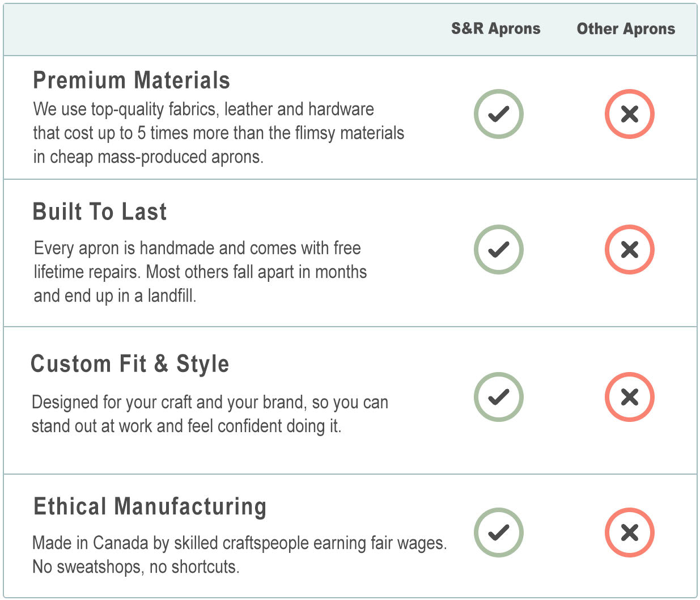Click the Premium Materials heading
This screenshot has width=700, height=600.
point(131,81)
